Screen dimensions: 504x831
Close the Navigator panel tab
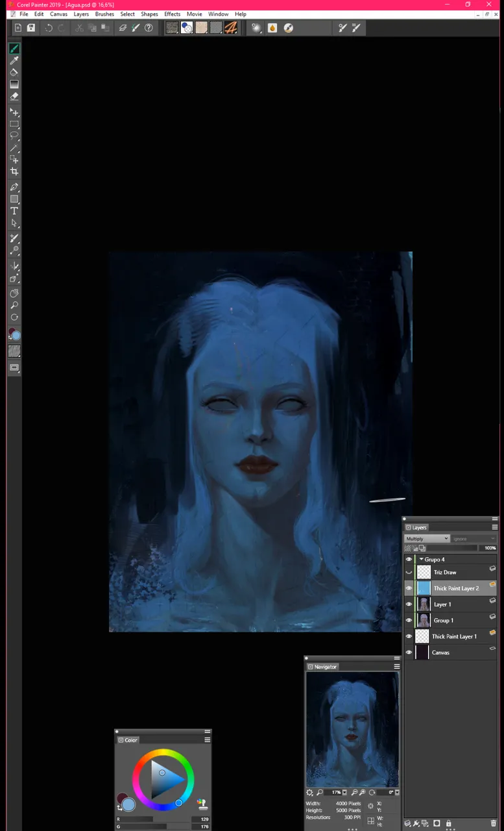[311, 667]
